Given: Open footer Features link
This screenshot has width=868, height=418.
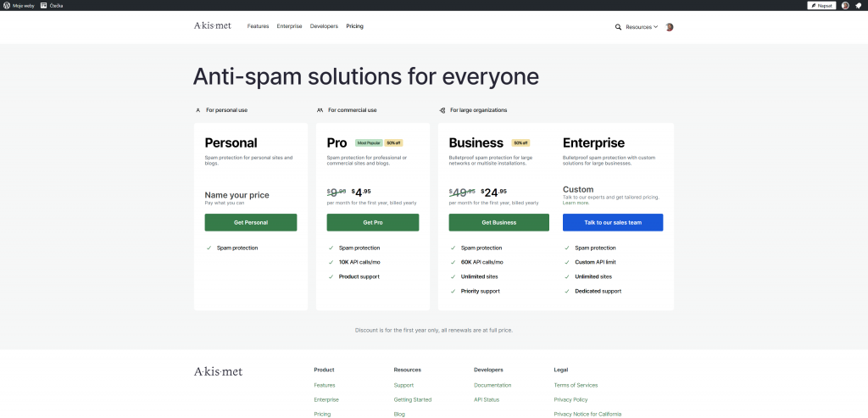Looking at the screenshot, I should [325, 385].
